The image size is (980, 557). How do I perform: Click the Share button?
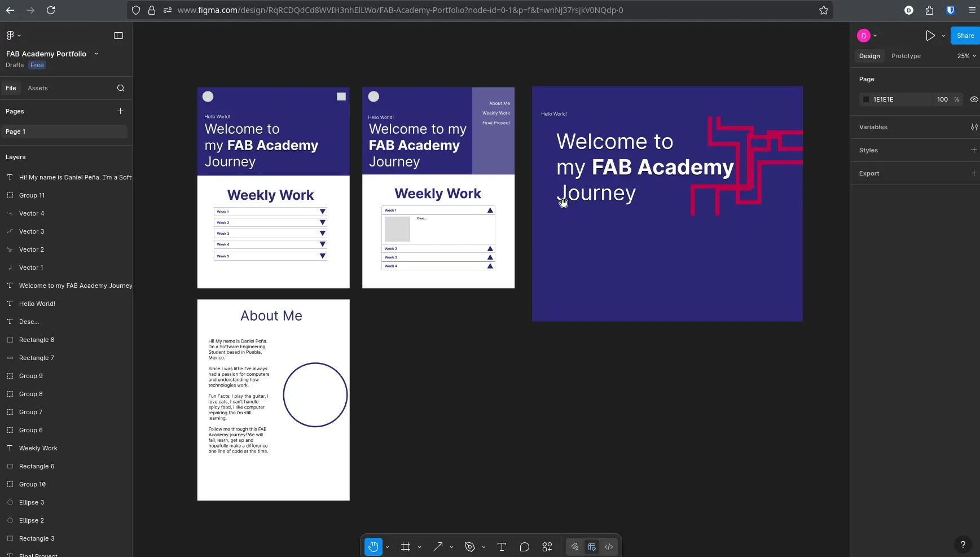click(965, 35)
